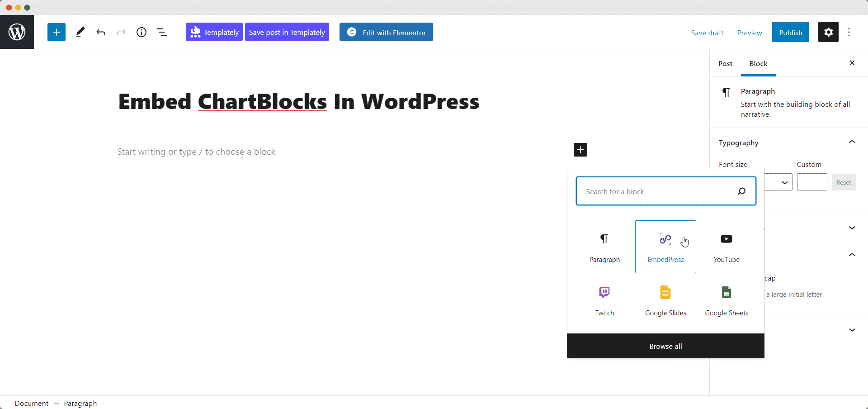Collapse the panel containing drop cap
The height and width of the screenshot is (409, 868).
coord(852,255)
